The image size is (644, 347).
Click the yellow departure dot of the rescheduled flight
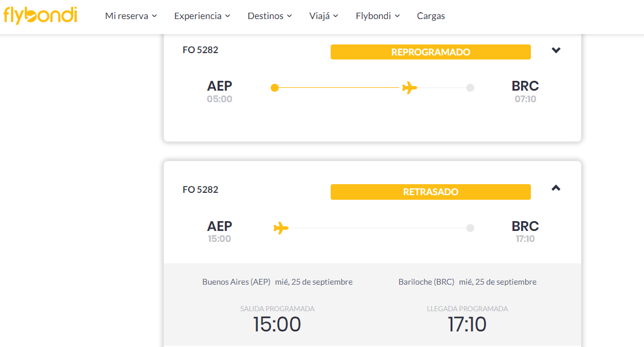coord(275,88)
